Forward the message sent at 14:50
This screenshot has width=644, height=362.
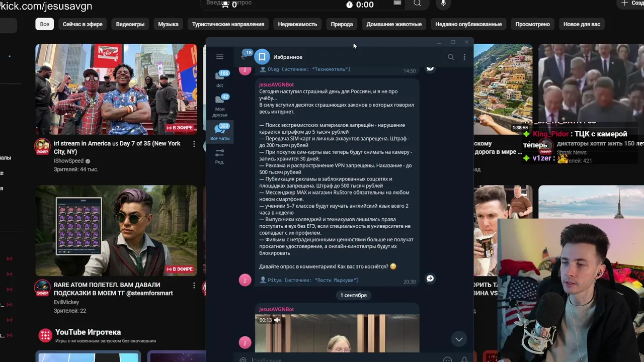pos(430,69)
